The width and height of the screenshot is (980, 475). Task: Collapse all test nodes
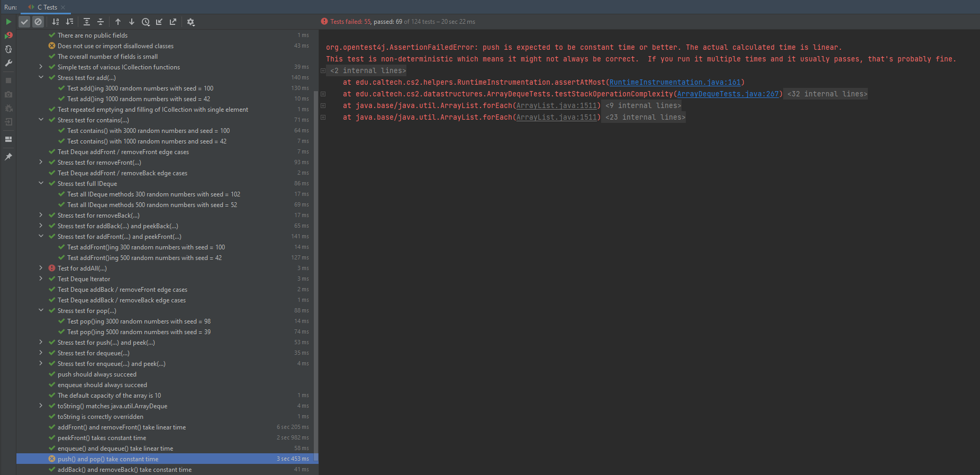[101, 22]
